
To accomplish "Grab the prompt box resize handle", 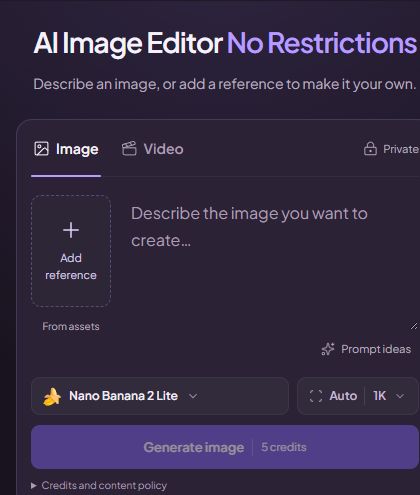I will click(414, 326).
